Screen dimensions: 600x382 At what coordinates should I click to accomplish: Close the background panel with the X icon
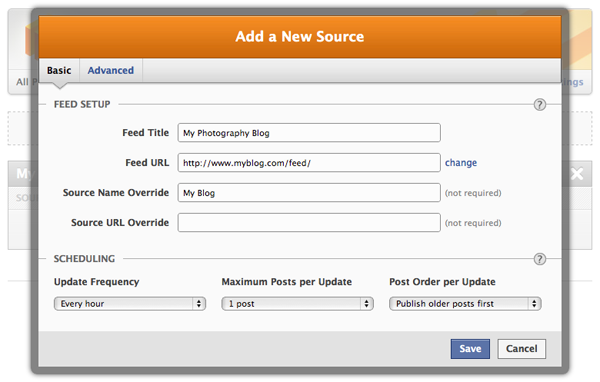tap(577, 174)
